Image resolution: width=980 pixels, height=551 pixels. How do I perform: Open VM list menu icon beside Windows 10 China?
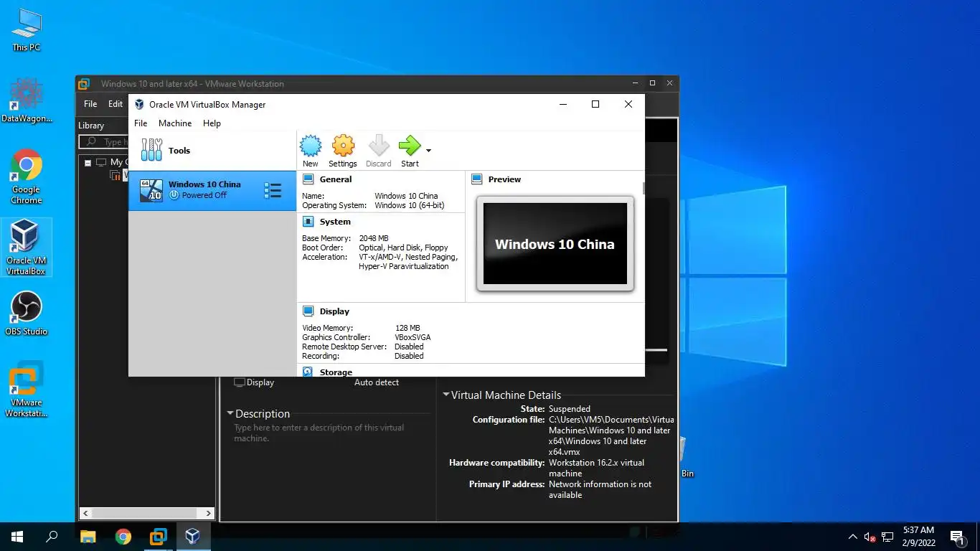273,190
